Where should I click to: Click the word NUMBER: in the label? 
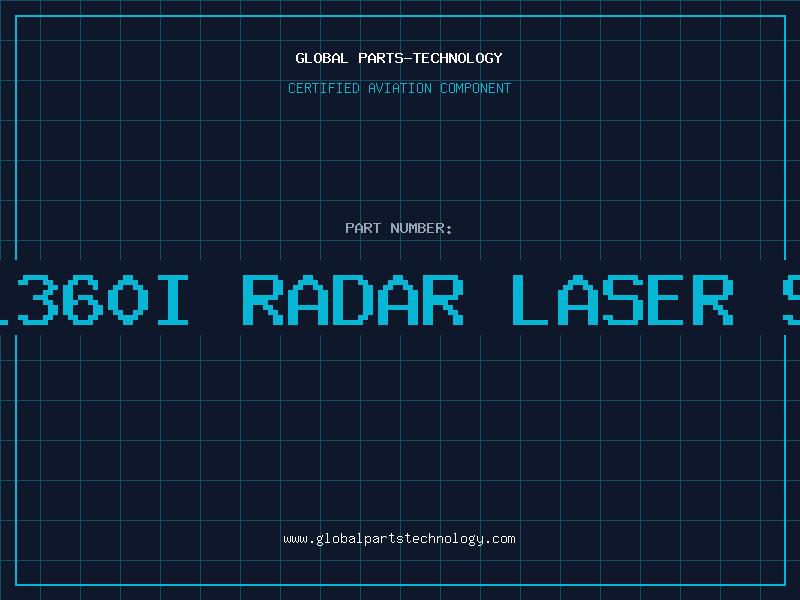[421, 228]
